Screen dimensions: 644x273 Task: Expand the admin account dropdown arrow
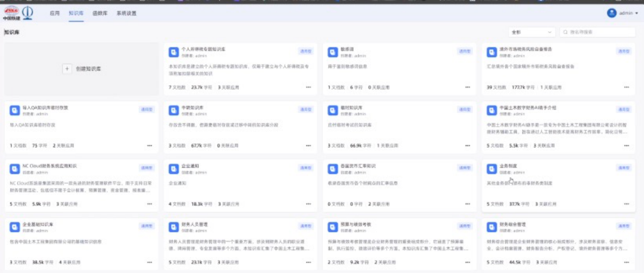click(637, 14)
